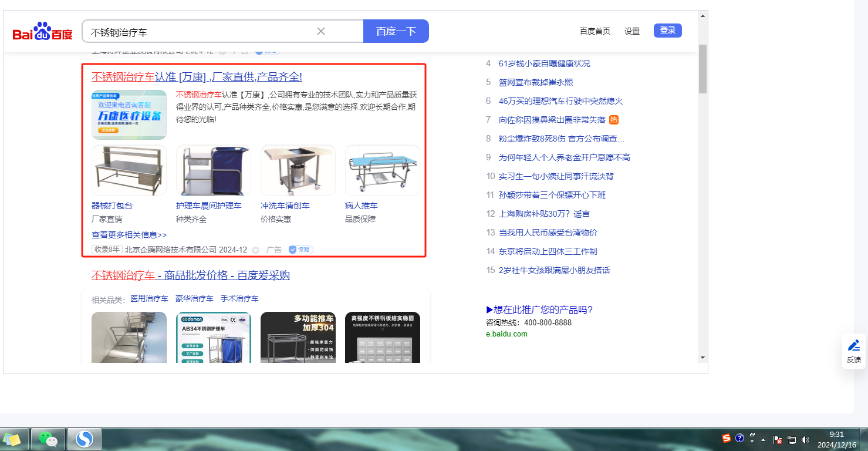Show hidden tray icons arrow
Screen dimensions: 868x451
(x=763, y=439)
